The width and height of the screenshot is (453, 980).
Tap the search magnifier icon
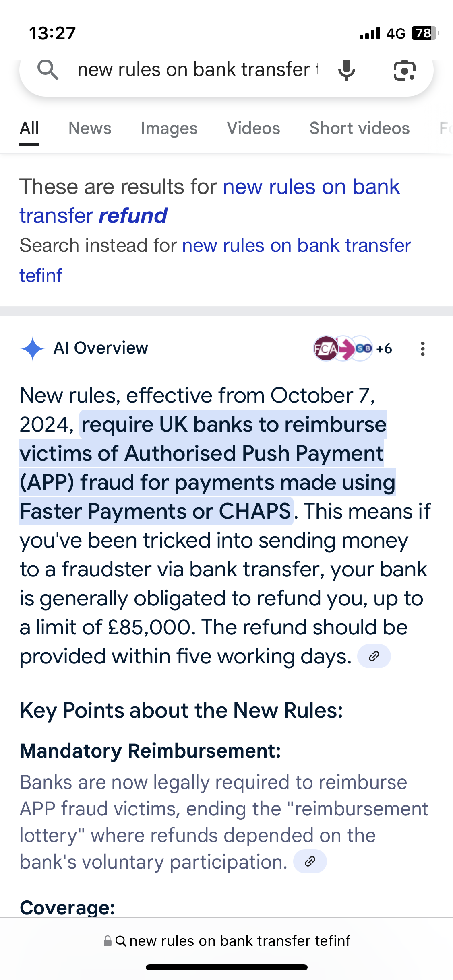(48, 70)
